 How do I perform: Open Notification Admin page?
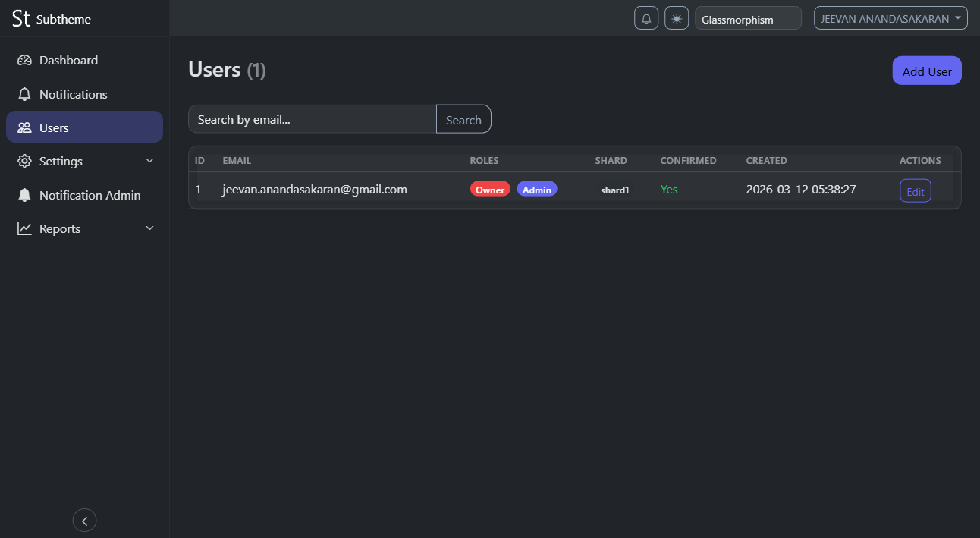pos(84,195)
